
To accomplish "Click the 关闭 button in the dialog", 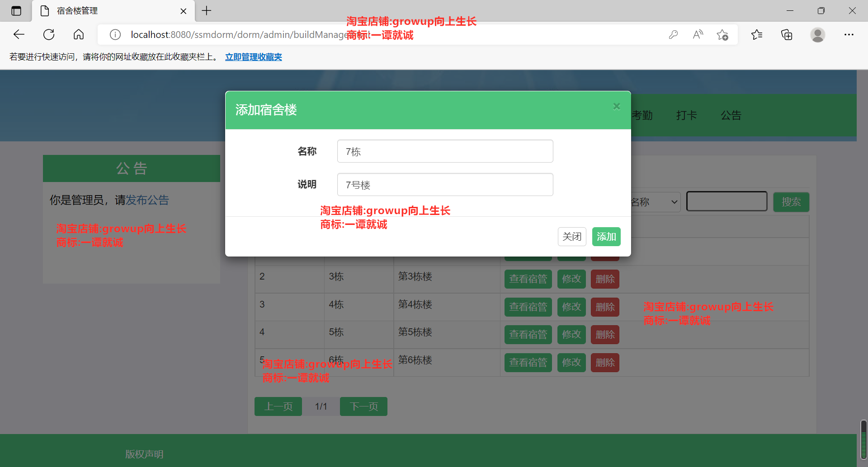I will [x=572, y=237].
